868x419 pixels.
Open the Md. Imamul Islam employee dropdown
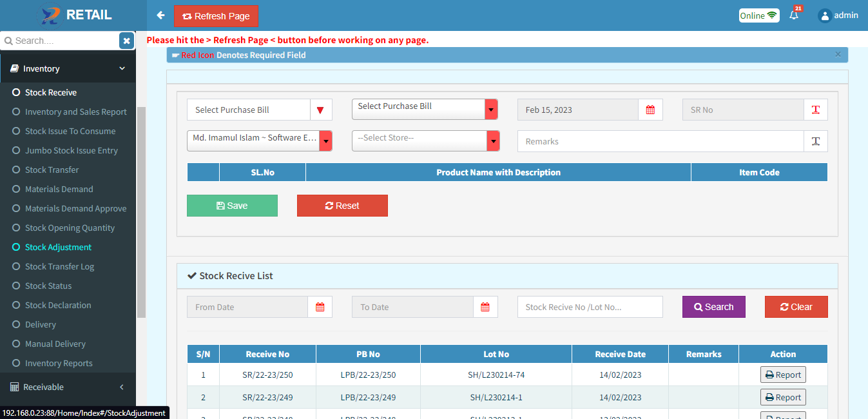pos(260,141)
